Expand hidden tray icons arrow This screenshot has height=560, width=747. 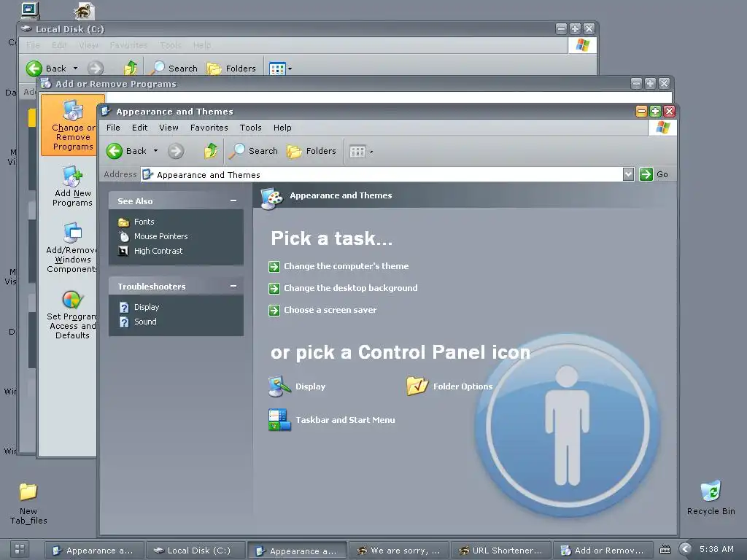point(685,550)
